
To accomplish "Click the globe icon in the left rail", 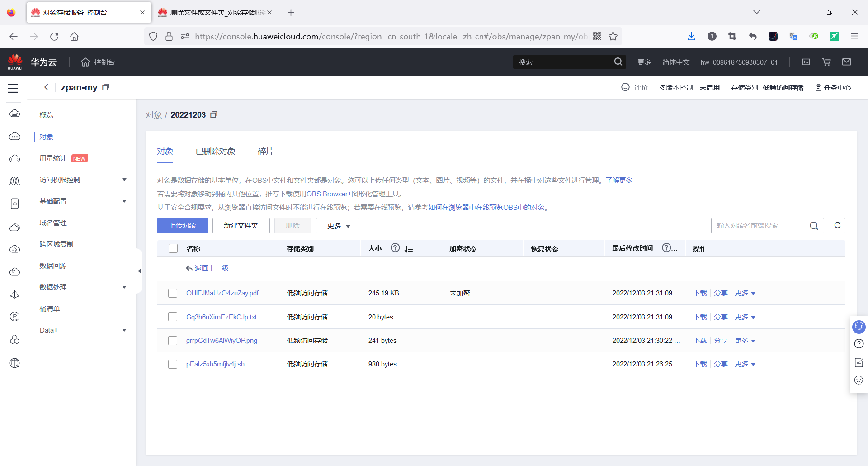I will click(15, 363).
